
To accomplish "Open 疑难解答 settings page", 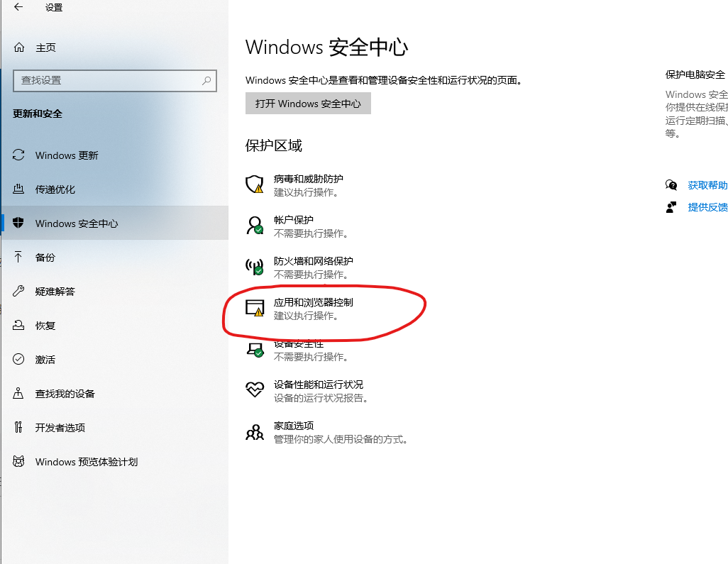I will (x=115, y=291).
